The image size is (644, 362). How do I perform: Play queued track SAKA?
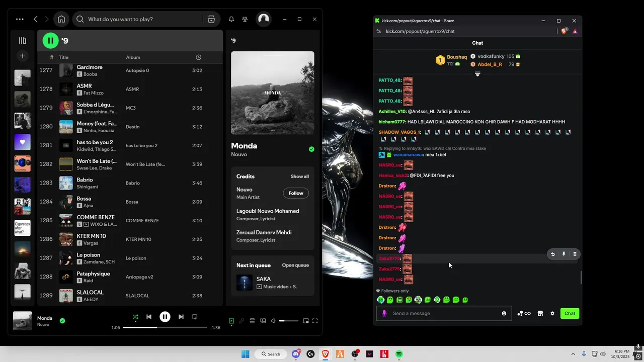click(272, 283)
